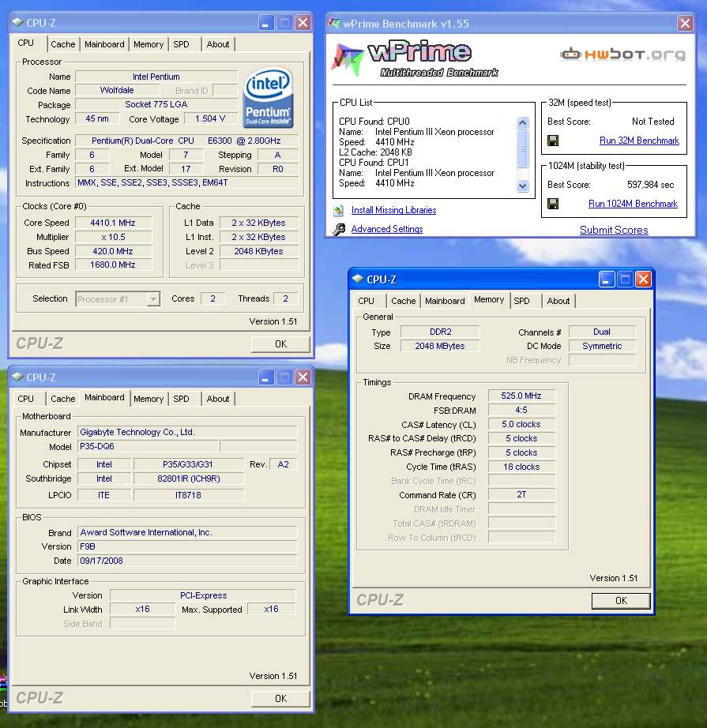The width and height of the screenshot is (707, 728).
Task: Click the DRAM Frequency value 525.0 MHz
Action: 521,396
